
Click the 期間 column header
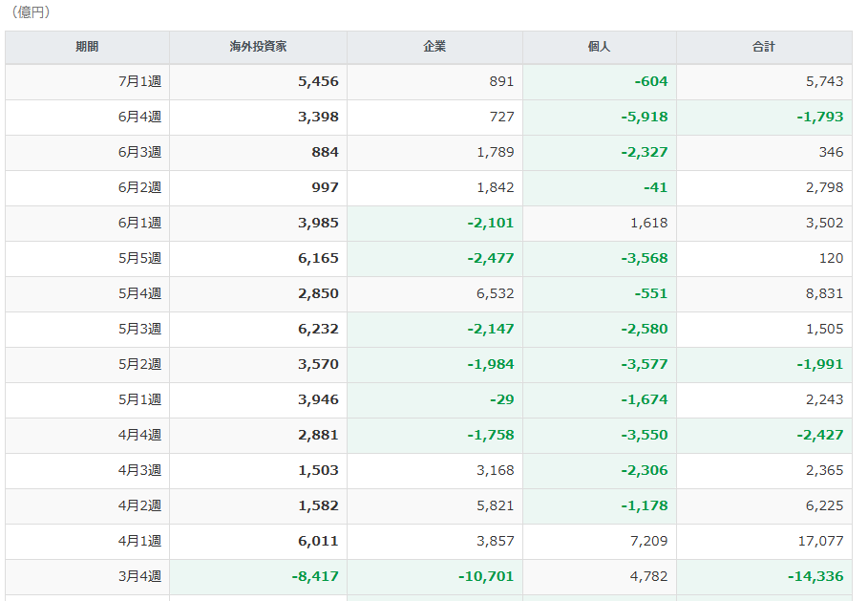[x=88, y=47]
